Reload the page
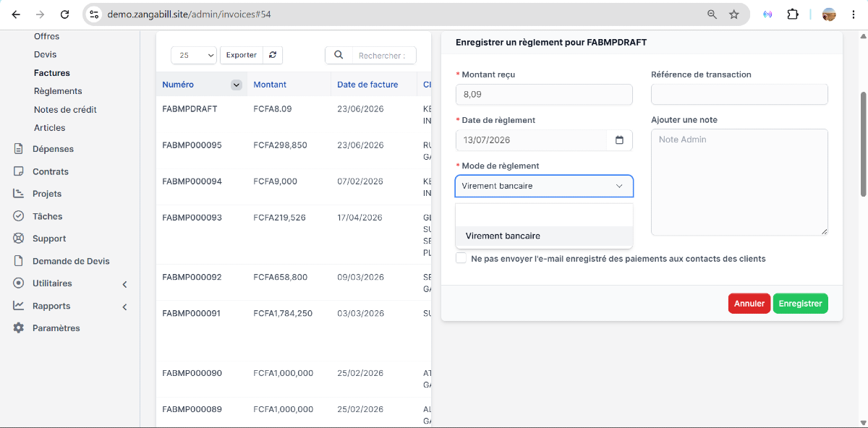 tap(64, 14)
